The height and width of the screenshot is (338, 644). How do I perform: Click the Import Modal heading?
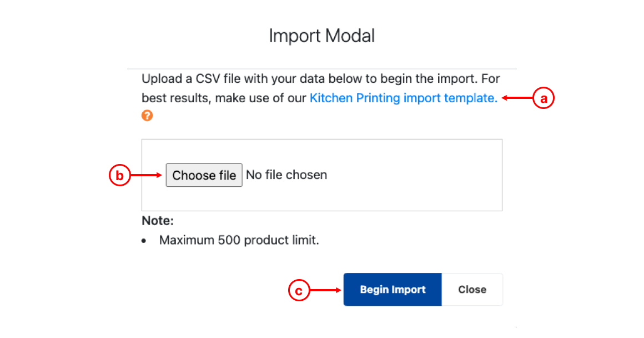(x=322, y=36)
